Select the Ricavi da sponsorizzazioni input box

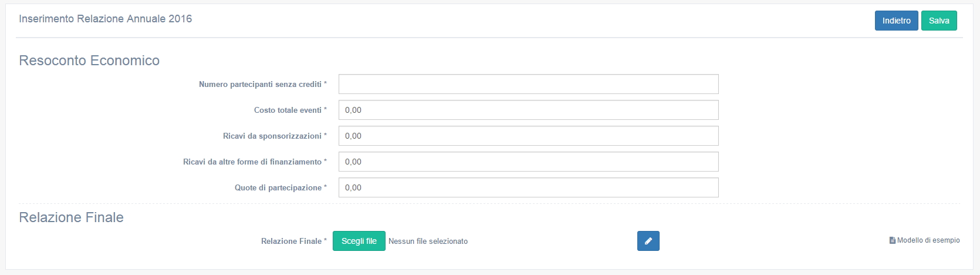[x=528, y=136]
